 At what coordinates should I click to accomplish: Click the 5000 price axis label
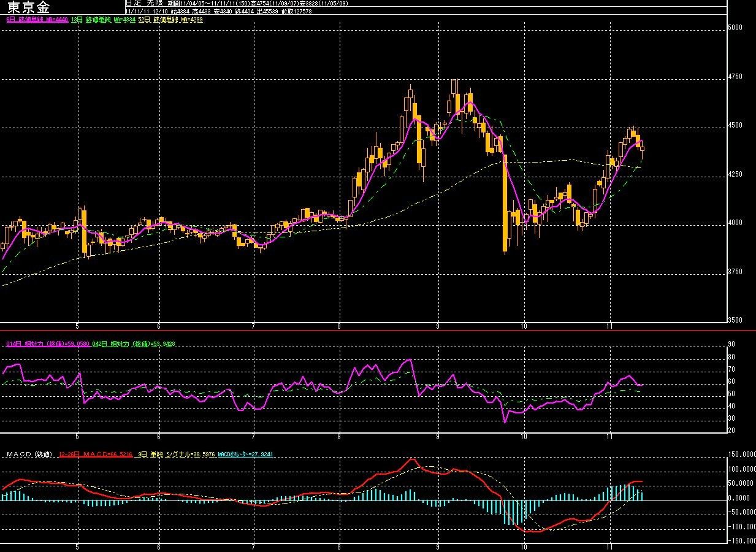[x=734, y=28]
